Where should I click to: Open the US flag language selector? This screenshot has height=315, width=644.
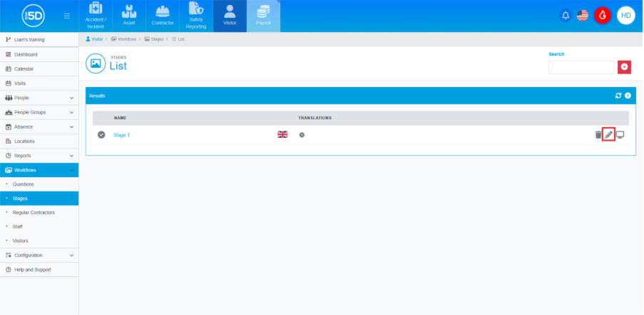point(583,16)
